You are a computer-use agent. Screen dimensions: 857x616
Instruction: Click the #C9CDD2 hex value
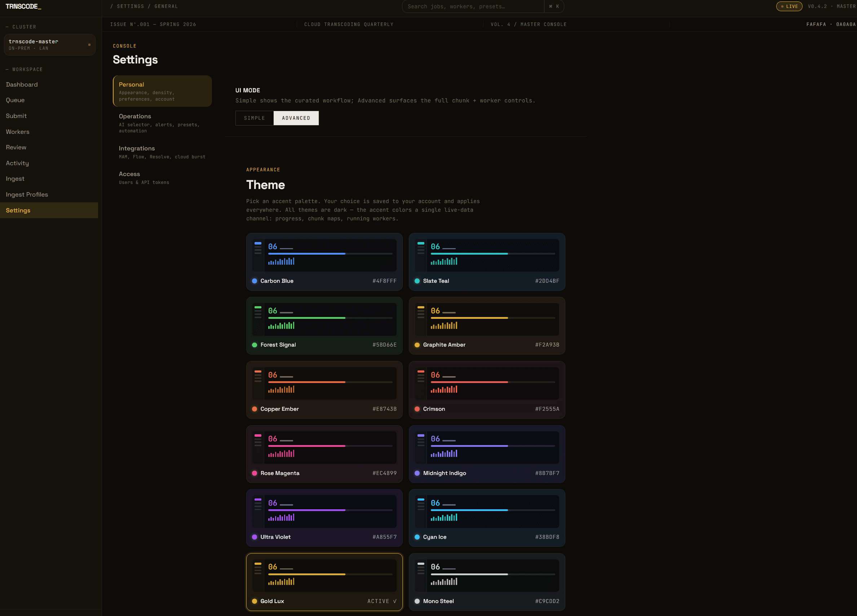click(547, 601)
